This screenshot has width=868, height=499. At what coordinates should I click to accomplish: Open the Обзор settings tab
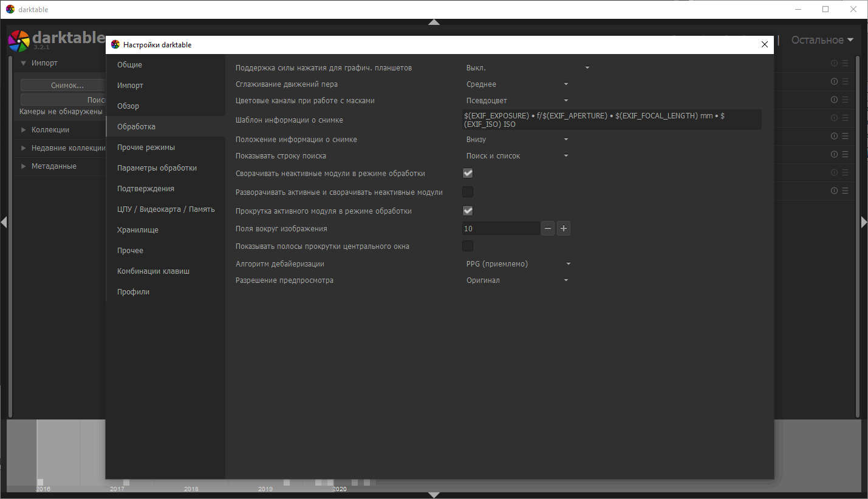(x=165, y=106)
